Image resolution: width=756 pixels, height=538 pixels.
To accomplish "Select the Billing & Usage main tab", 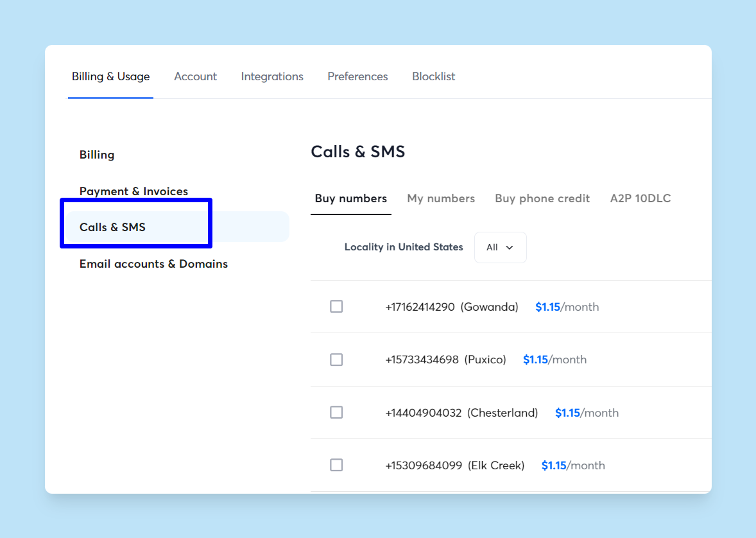I will coord(110,76).
